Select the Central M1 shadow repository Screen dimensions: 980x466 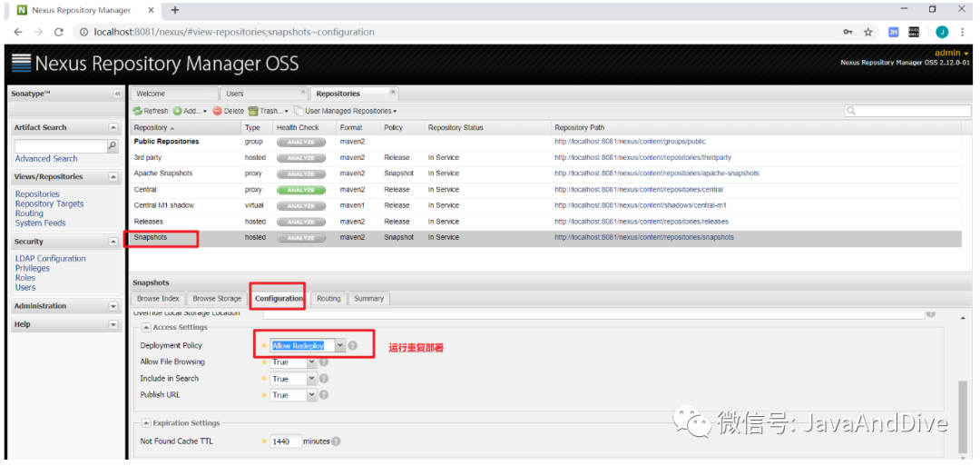tap(545, 205)
